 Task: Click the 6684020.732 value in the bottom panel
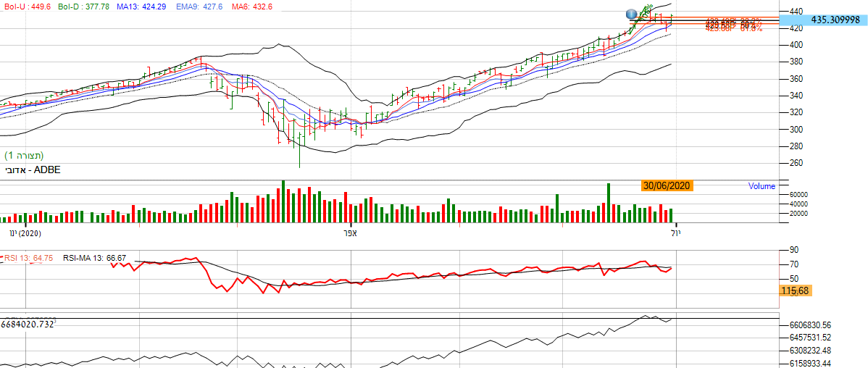click(x=29, y=324)
